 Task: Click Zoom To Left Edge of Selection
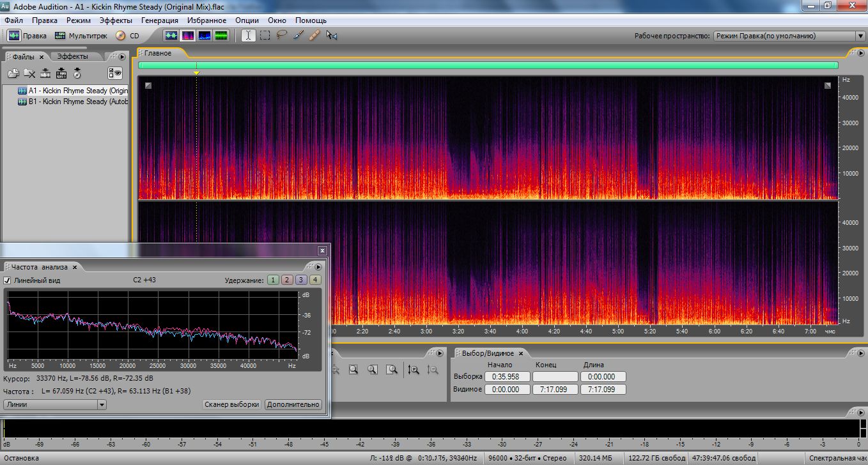(x=373, y=369)
